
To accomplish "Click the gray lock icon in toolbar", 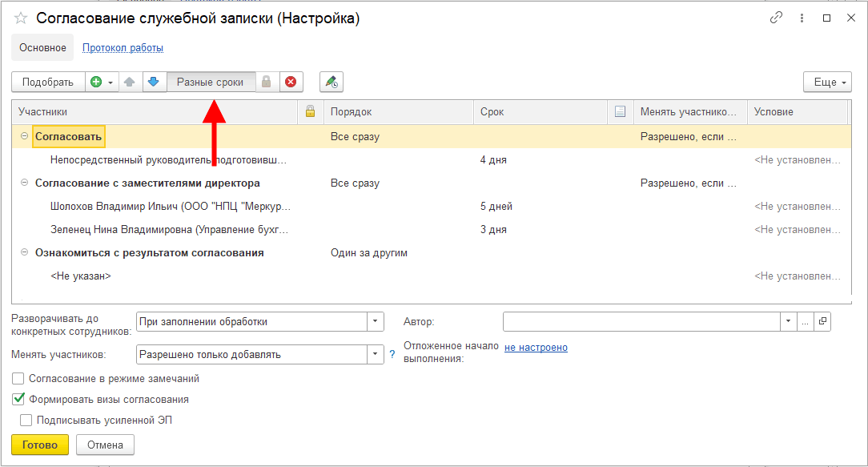I will click(x=267, y=82).
